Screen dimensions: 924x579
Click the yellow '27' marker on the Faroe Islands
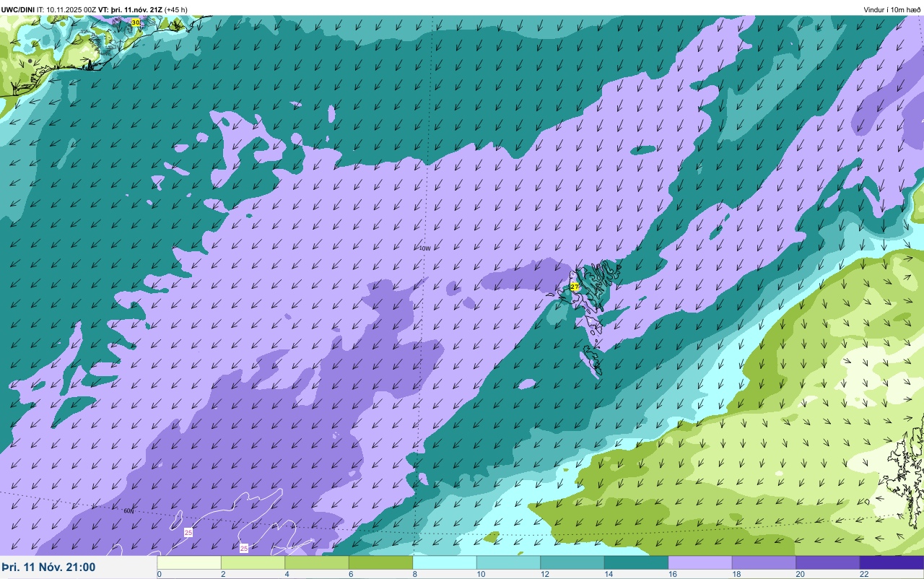[575, 287]
